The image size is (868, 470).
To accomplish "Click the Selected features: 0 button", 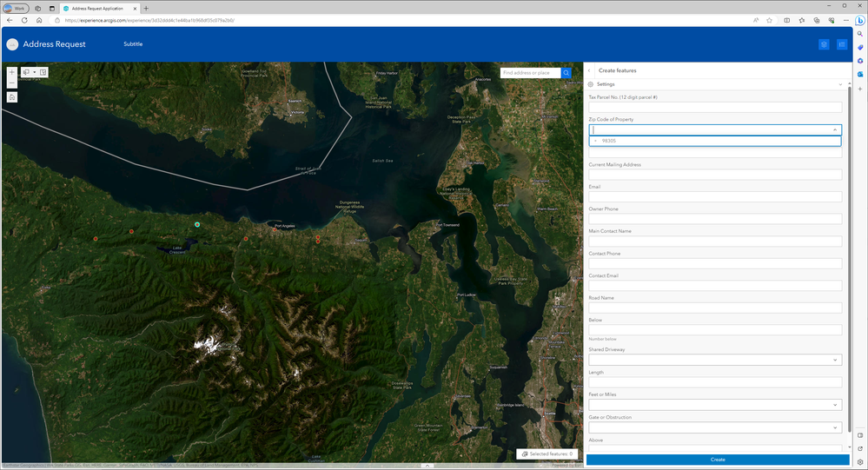I will click(547, 454).
